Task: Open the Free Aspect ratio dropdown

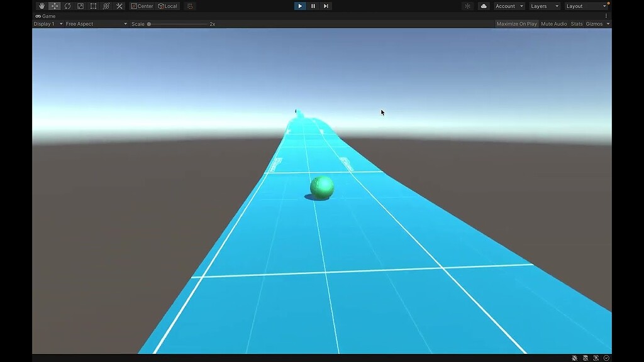Action: (x=96, y=23)
